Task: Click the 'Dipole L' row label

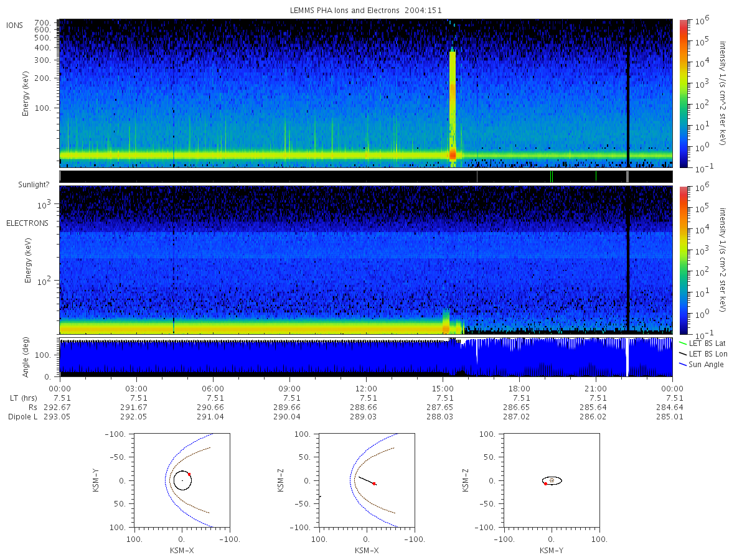Action: tap(22, 417)
